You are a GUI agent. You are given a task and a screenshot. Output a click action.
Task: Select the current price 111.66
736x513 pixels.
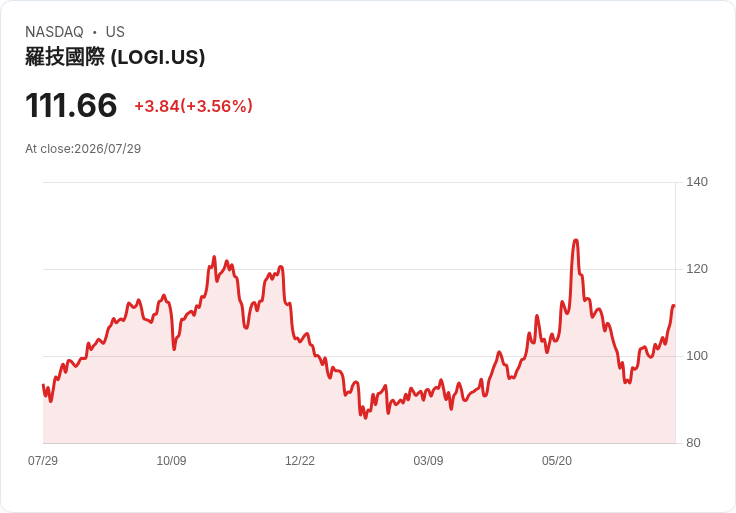[x=71, y=105]
